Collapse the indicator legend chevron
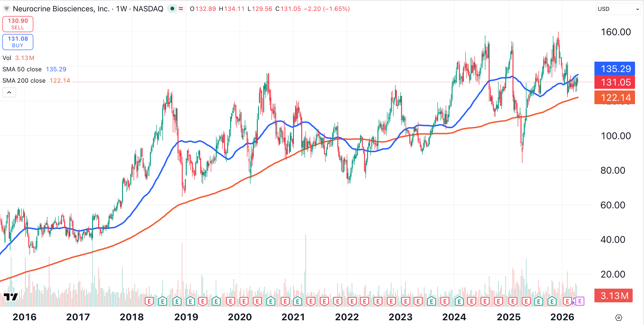This screenshot has width=644, height=325. [9, 92]
